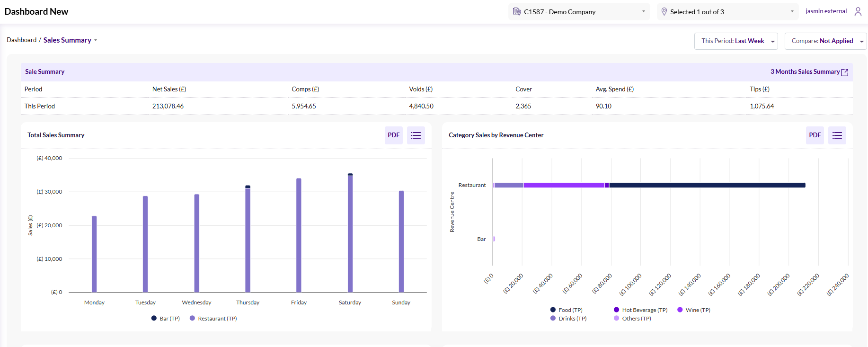Click the Wine (TP) legend color dot
The image size is (868, 347).
tap(680, 310)
